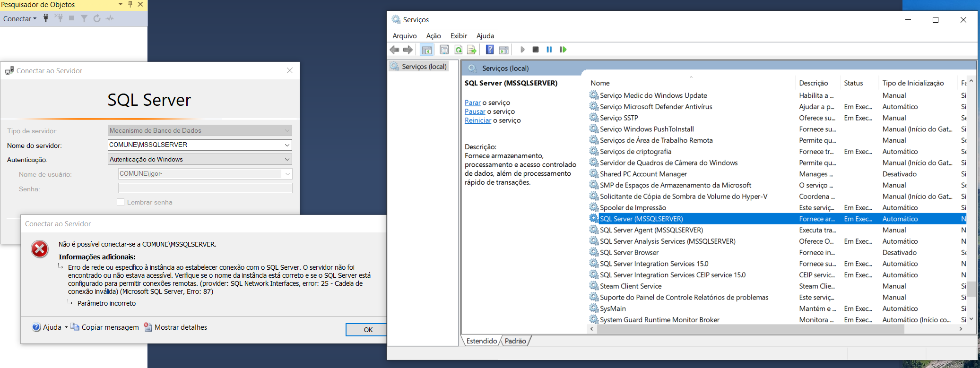Open the Conectar dropdown in Object Explorer

pyautogui.click(x=20, y=18)
